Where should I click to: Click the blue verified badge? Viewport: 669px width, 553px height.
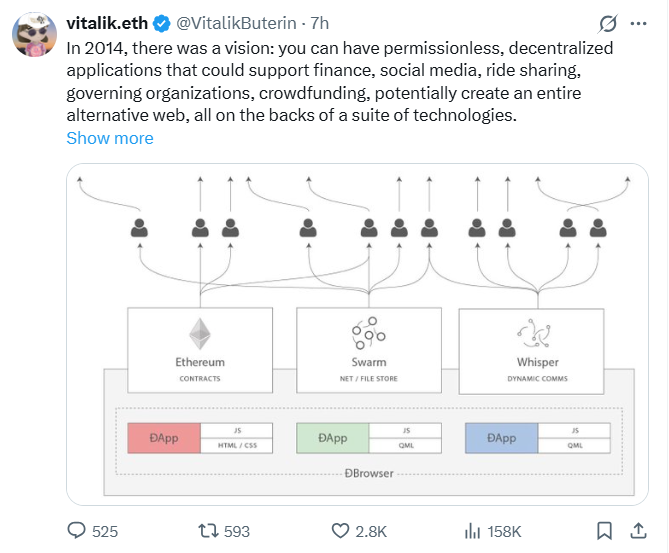click(x=161, y=23)
